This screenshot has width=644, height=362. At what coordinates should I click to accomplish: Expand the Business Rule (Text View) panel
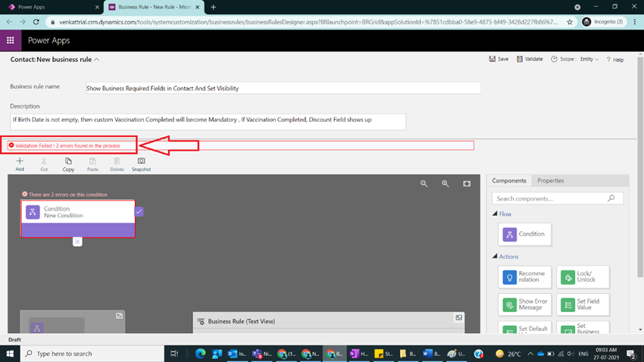click(x=459, y=317)
